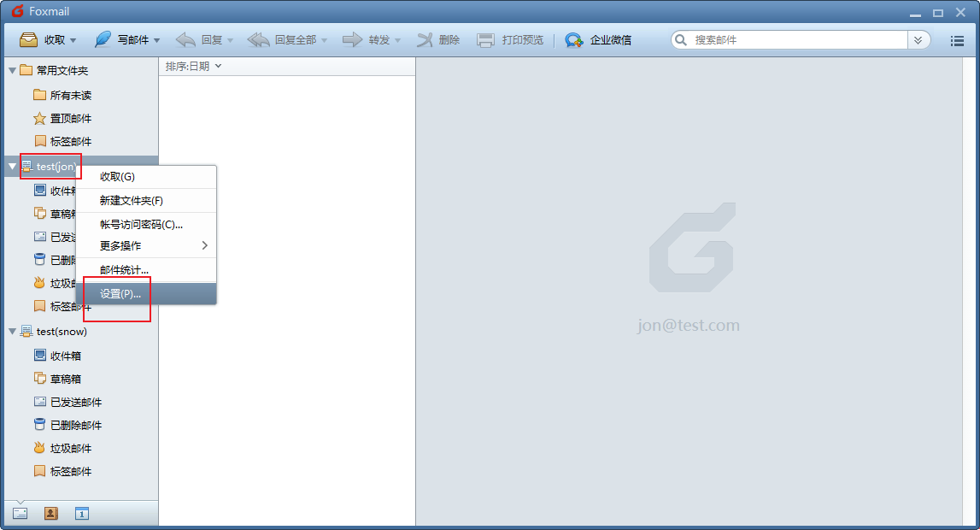Choose 收取(G) from context menu
Viewport: 980px width, 530px height.
point(146,177)
